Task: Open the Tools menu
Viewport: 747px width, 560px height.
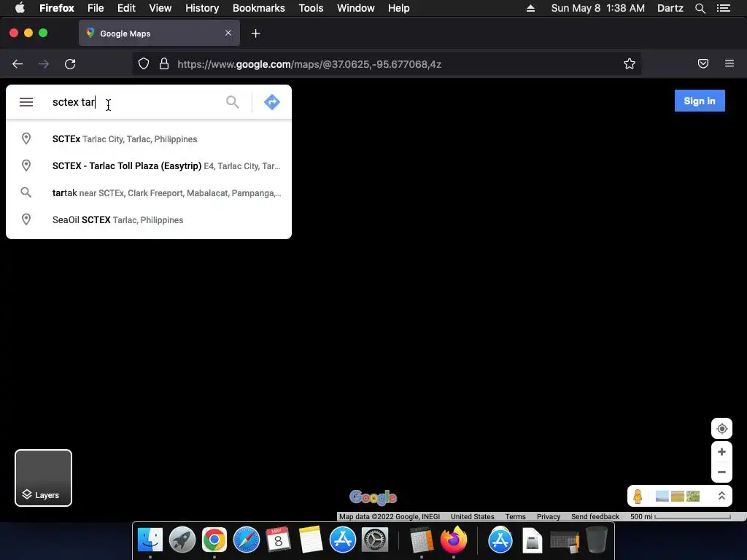Action: [x=311, y=8]
